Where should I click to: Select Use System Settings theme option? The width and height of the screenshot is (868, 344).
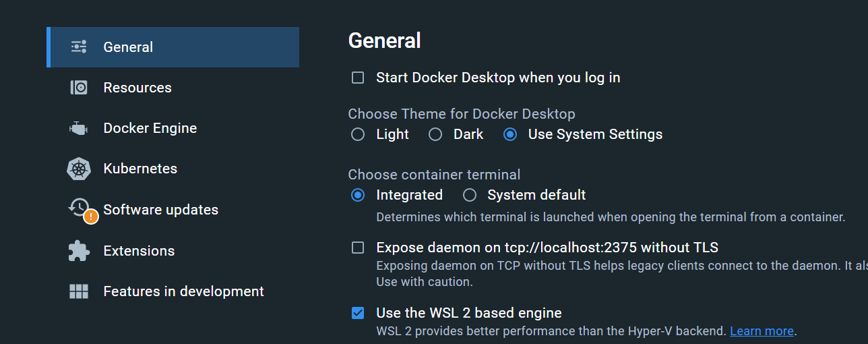coord(510,134)
